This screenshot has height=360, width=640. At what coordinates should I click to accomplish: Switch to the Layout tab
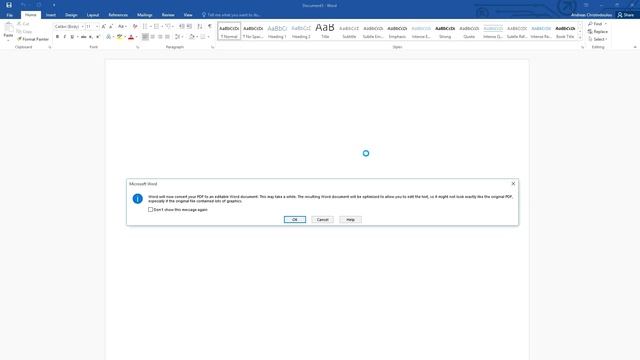click(93, 15)
